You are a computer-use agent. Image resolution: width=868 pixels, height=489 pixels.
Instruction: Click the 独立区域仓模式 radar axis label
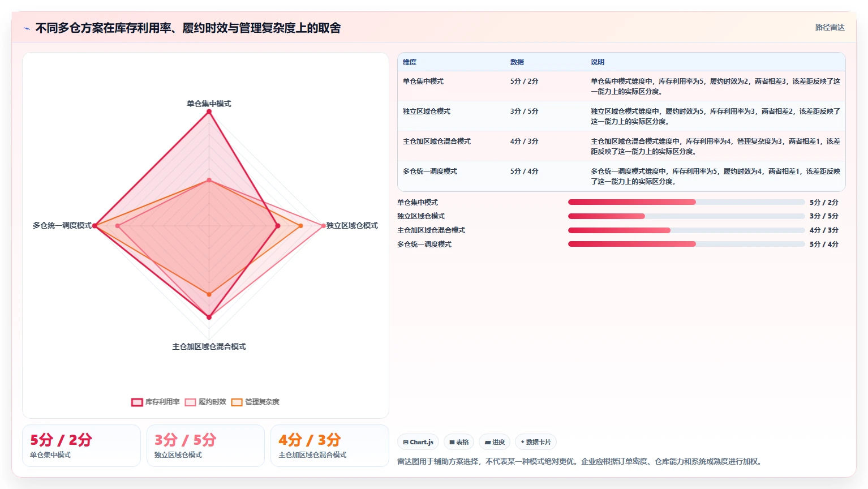(x=352, y=225)
